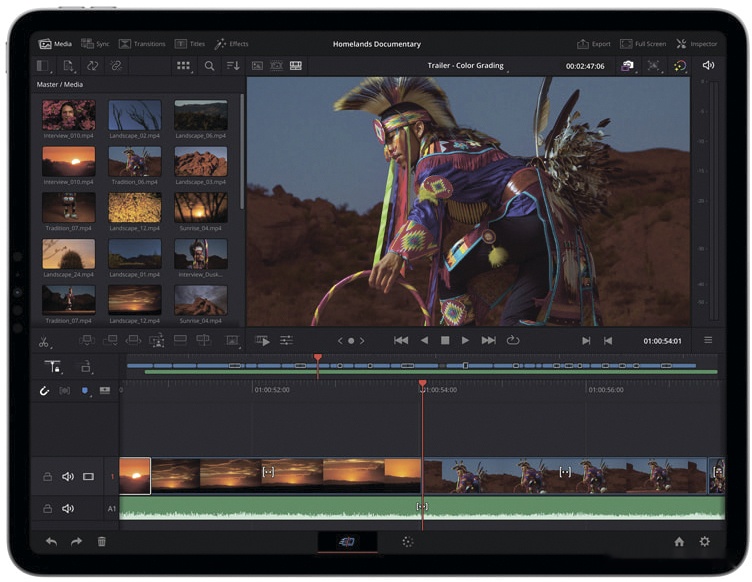Open the viewer tools sliders icon
Image resolution: width=752 pixels, height=582 pixels.
286,340
